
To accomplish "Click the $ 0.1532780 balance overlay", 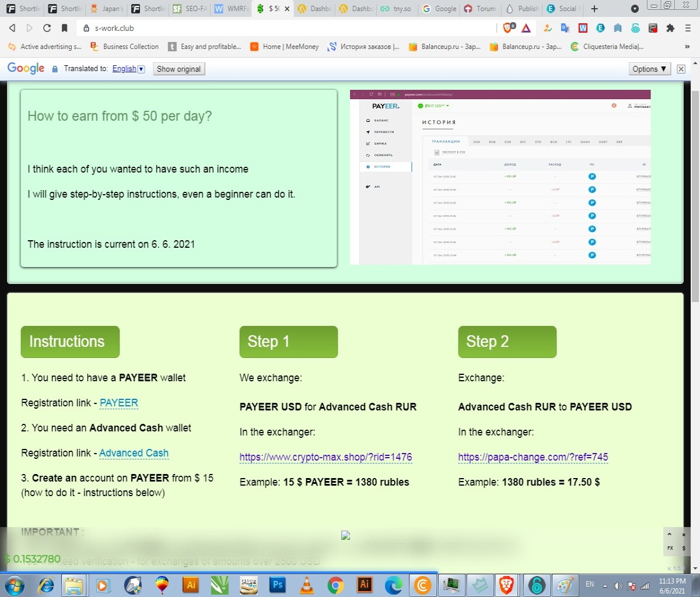I will (33, 559).
